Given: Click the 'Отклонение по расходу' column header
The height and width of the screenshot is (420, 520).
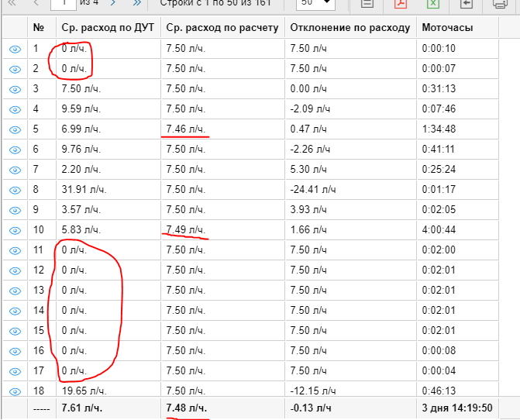Looking at the screenshot, I should click(350, 28).
